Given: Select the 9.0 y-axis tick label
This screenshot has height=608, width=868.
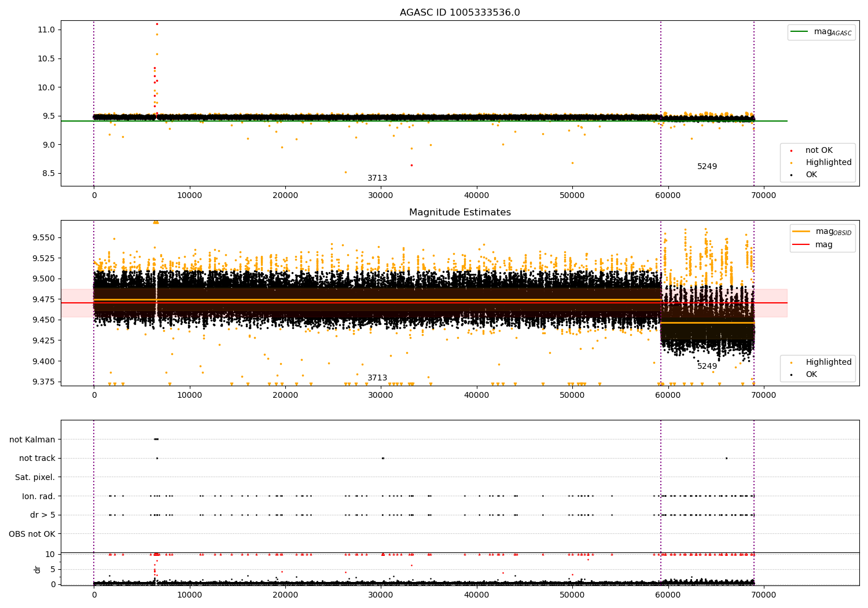Looking at the screenshot, I should [x=47, y=145].
